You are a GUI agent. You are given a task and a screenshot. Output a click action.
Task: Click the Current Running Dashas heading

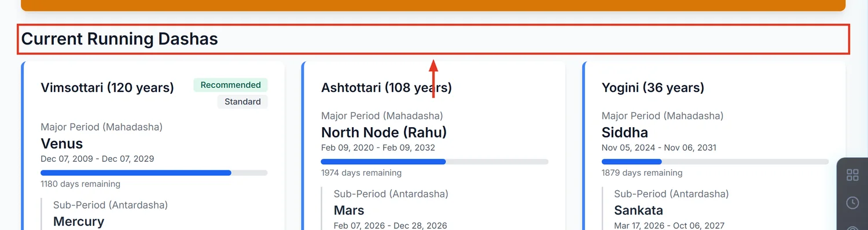click(119, 39)
